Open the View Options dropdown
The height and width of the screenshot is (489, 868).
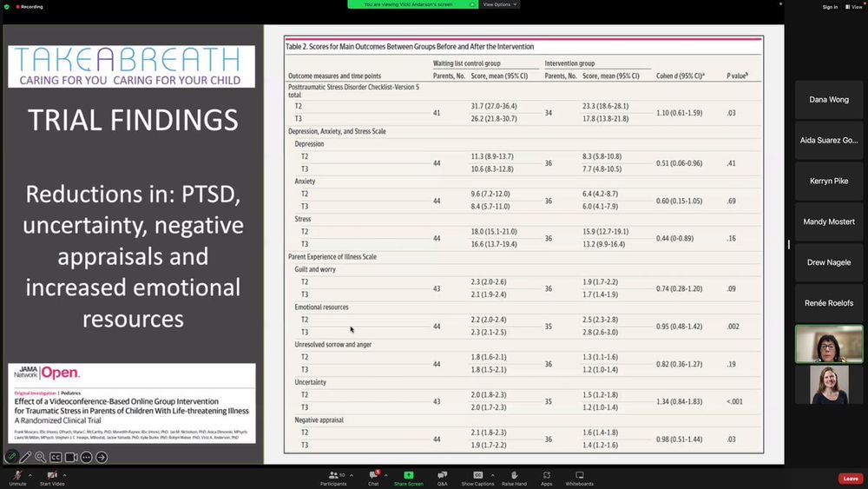pos(499,4)
